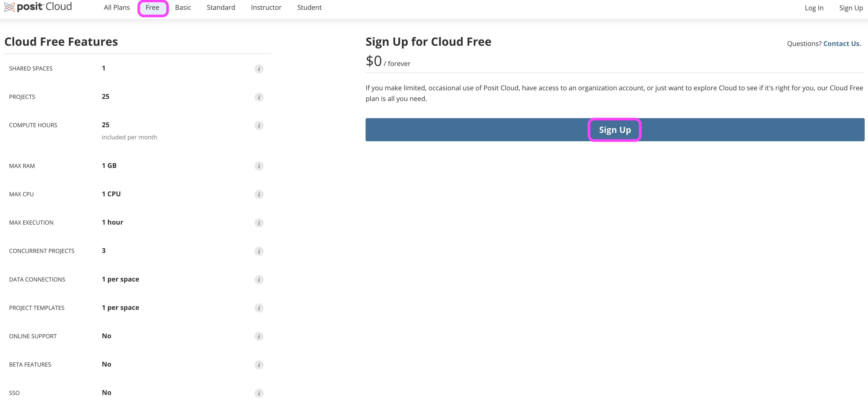Go to the Instructor plan tab

point(266,7)
